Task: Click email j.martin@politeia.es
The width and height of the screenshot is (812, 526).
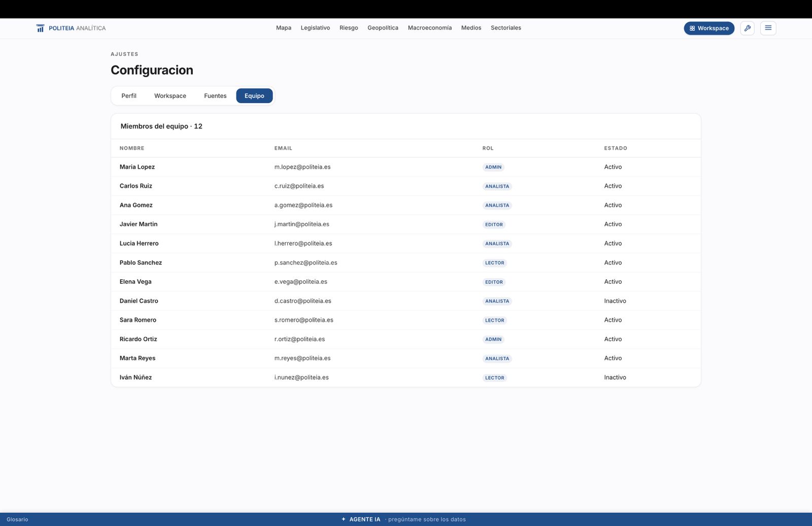Action: coord(302,224)
